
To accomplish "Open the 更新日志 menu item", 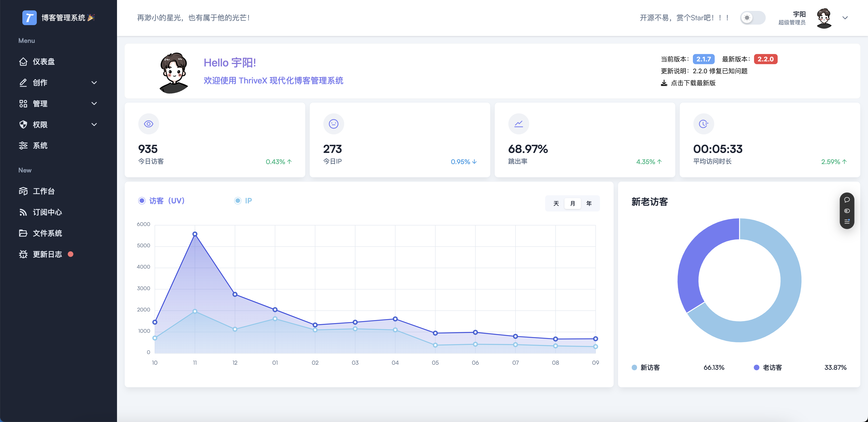I will point(58,254).
